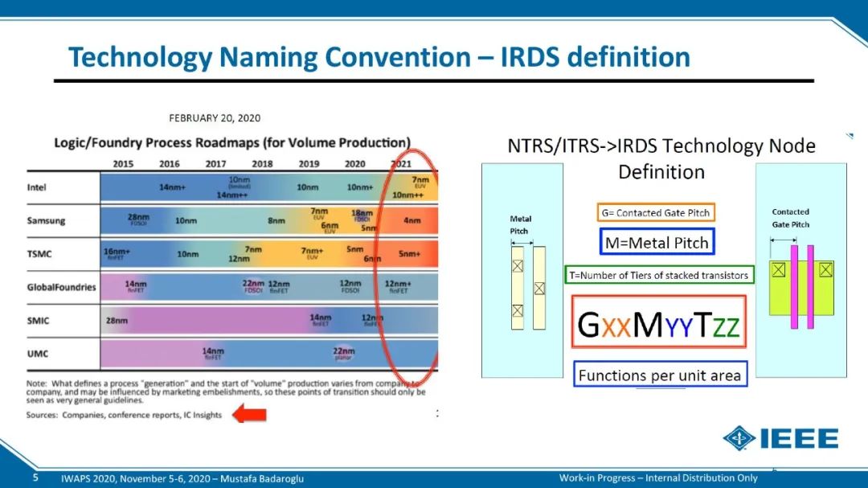
Task: Select the 'Work-in Progress – Internal Distribution Only' footer text
Action: tap(658, 478)
